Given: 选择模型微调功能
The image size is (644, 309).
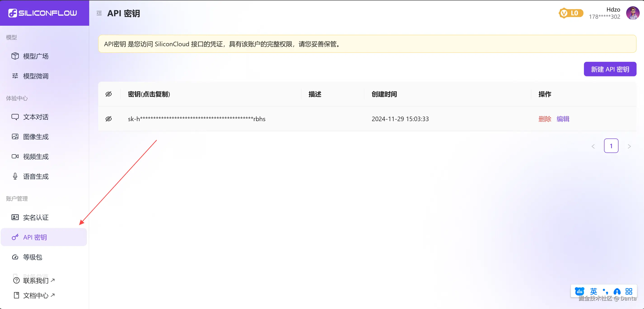Looking at the screenshot, I should tap(35, 76).
